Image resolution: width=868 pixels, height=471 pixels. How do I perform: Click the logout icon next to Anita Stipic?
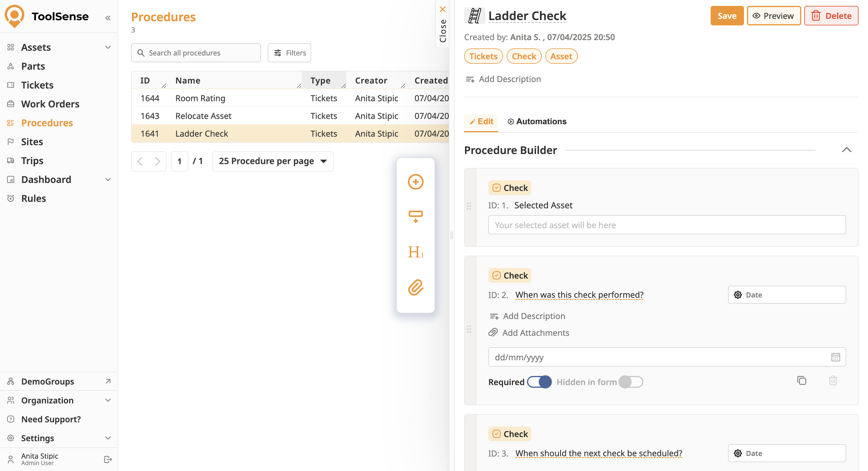(108, 459)
